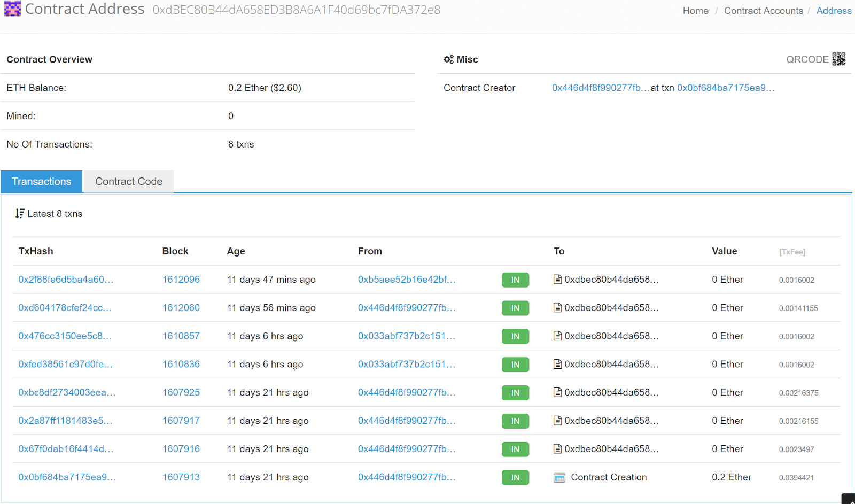Open sender 0x446d4f8f990277fb in block 1612060 row
Screen dimensions: 855x504
(x=407, y=308)
